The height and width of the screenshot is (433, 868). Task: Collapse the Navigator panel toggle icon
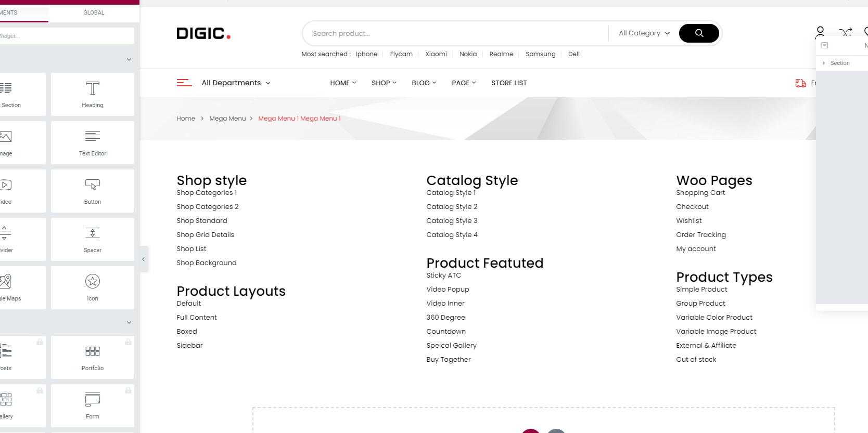tap(824, 45)
